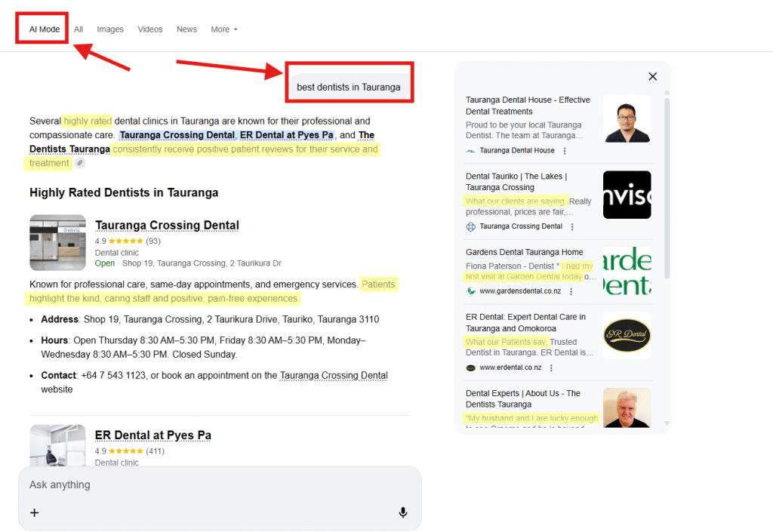The width and height of the screenshot is (773, 532).
Task: Open Tauranga Crossing Dental website link in Contact
Action: (334, 375)
